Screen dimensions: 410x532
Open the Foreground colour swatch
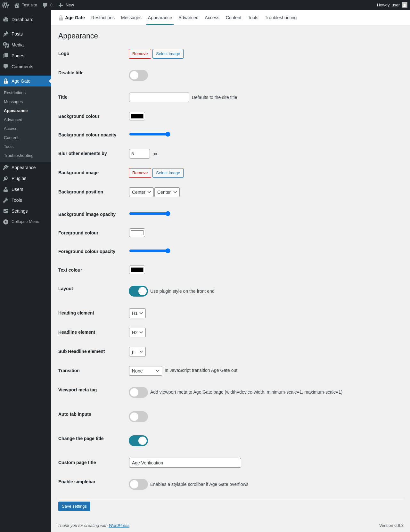[137, 233]
